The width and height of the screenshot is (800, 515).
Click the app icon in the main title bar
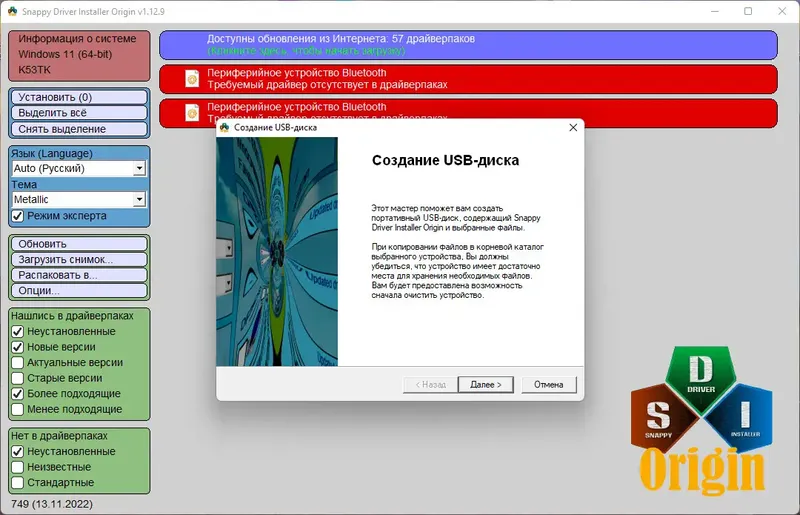(x=12, y=11)
